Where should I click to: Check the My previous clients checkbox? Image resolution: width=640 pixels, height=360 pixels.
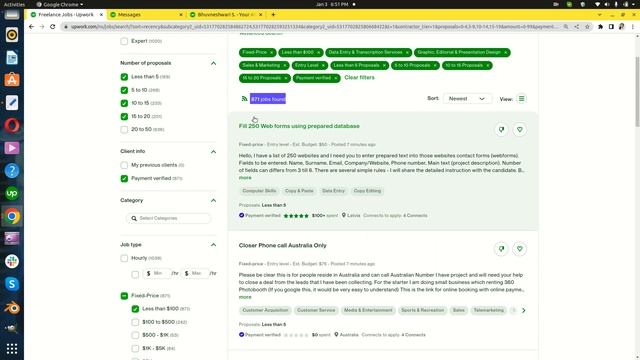click(124, 165)
